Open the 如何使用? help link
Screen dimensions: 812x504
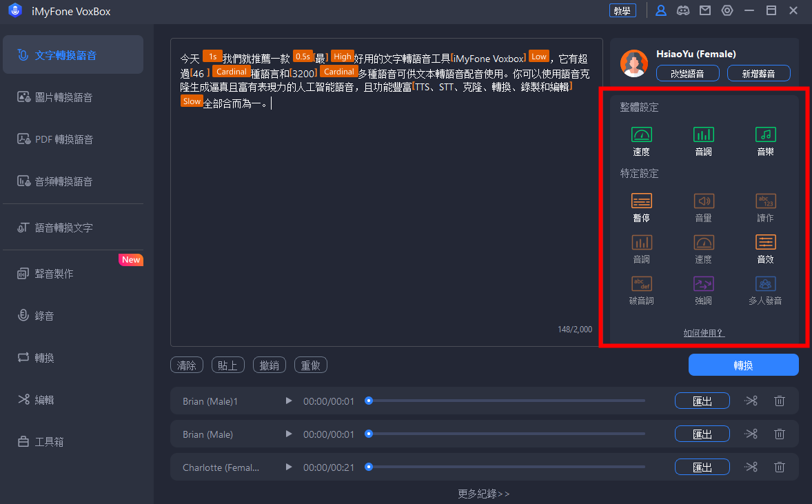point(704,332)
